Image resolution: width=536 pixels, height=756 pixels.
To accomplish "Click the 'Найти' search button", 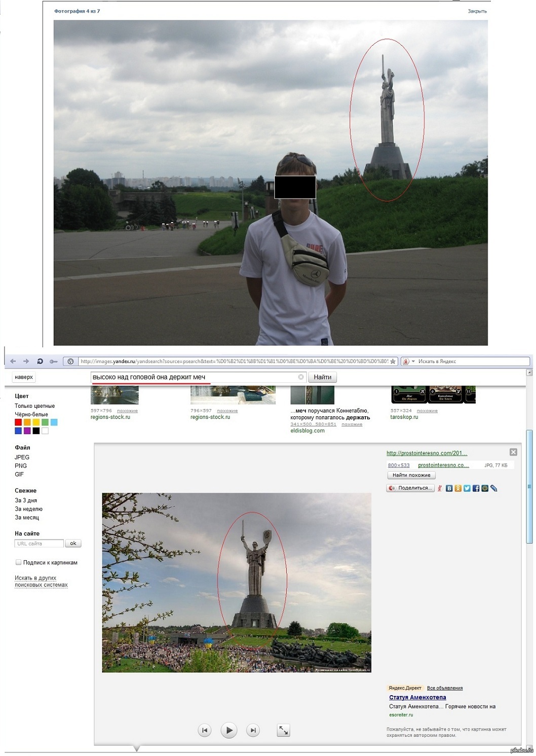I will point(322,377).
